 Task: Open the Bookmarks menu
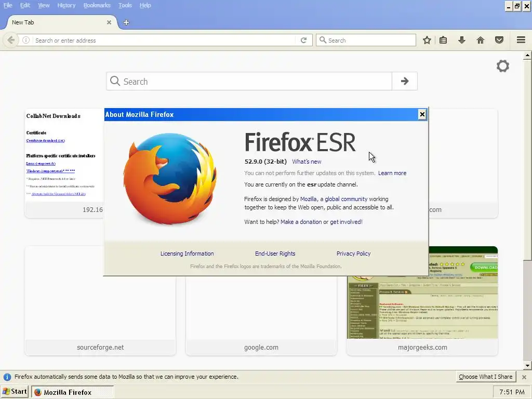click(x=97, y=5)
